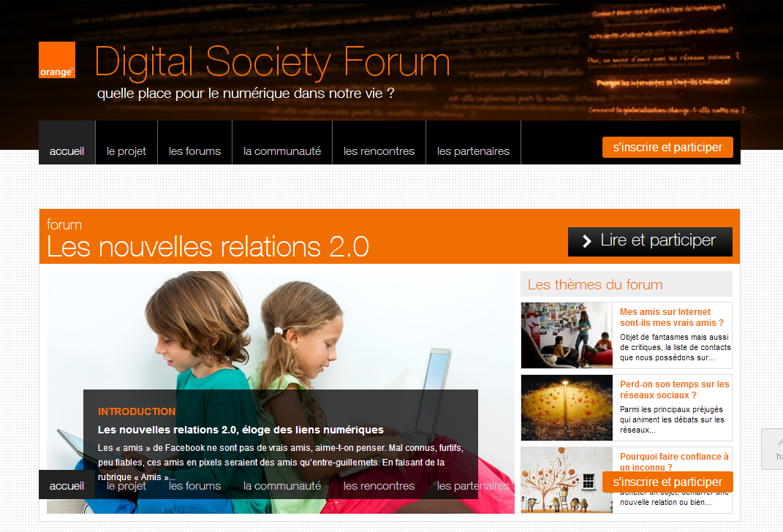
Task: Open les partenaires in top navigation
Action: pyautogui.click(x=474, y=151)
